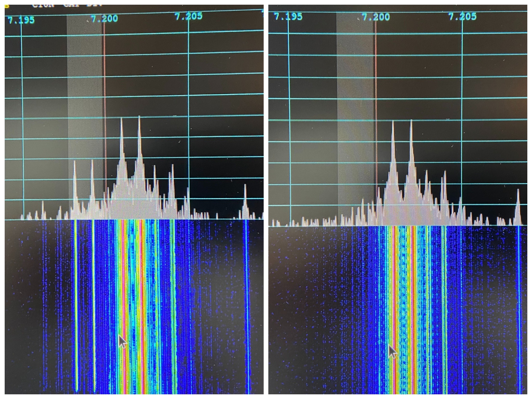Image resolution: width=532 pixels, height=399 pixels.
Task: Click the 7.200 frequency label in left panel
Action: (104, 19)
